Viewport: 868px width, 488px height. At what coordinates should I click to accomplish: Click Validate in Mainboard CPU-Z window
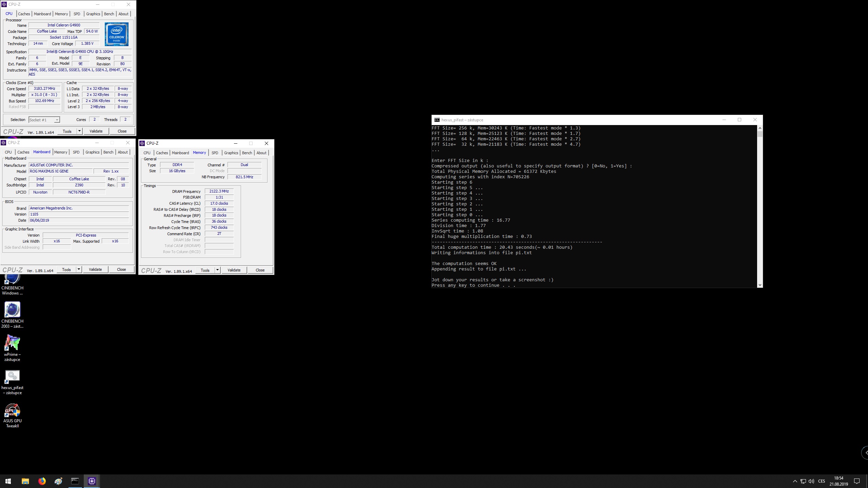click(95, 269)
